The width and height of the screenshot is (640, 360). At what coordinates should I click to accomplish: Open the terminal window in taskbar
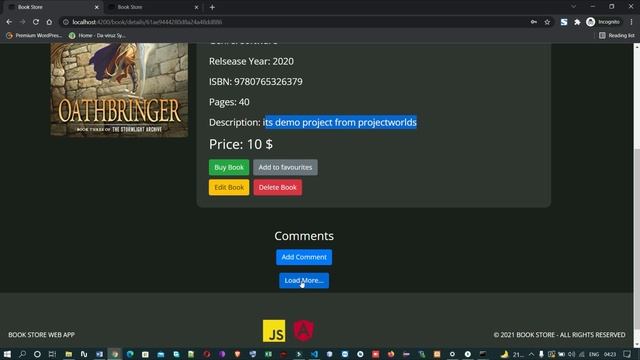click(483, 354)
